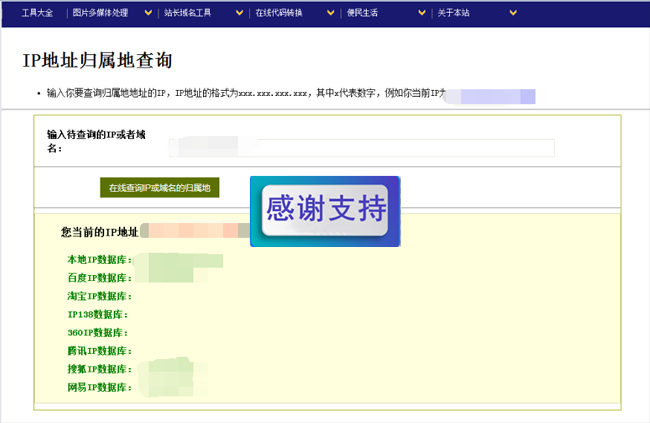Click the 腾讯IP数据库 result label
The image size is (650, 423).
tap(99, 351)
